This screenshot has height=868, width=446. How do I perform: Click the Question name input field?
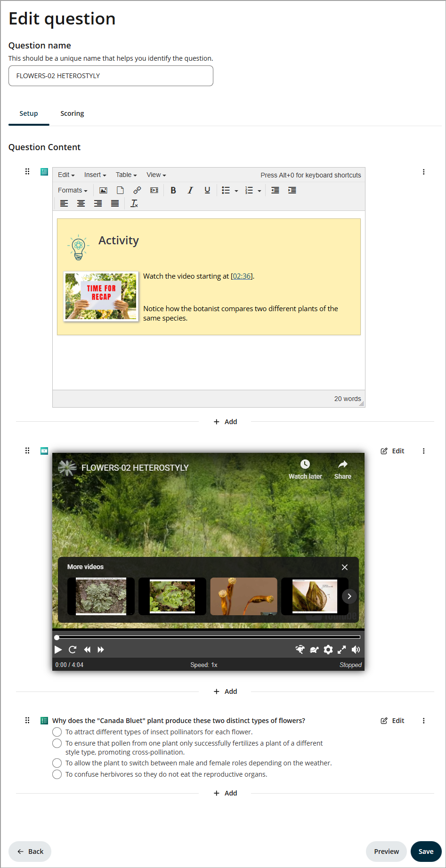(111, 76)
